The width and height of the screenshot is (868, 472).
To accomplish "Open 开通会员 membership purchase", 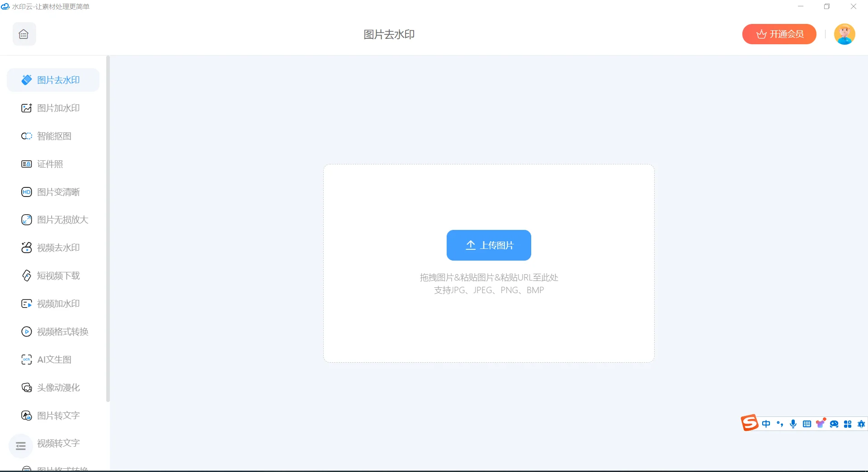I will 779,34.
